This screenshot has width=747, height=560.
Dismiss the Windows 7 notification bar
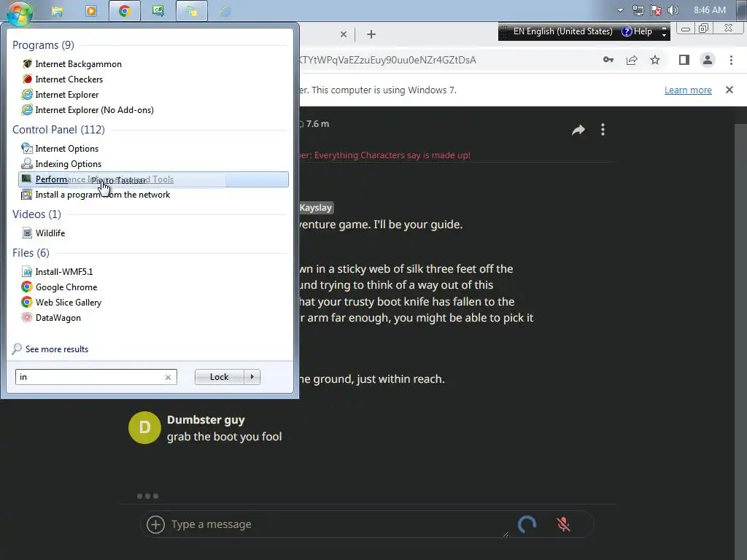point(729,90)
